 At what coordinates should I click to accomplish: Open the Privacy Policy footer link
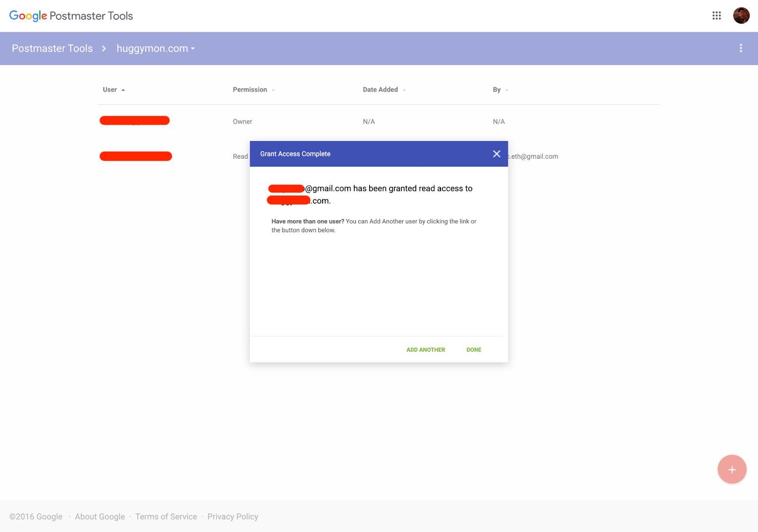coord(233,516)
